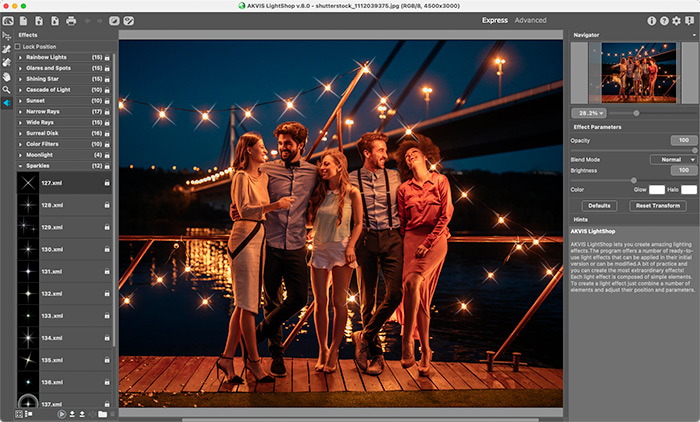Viewport: 700px width, 422px height.
Task: Toggle the lock on 128.xml preset
Action: pos(107,204)
